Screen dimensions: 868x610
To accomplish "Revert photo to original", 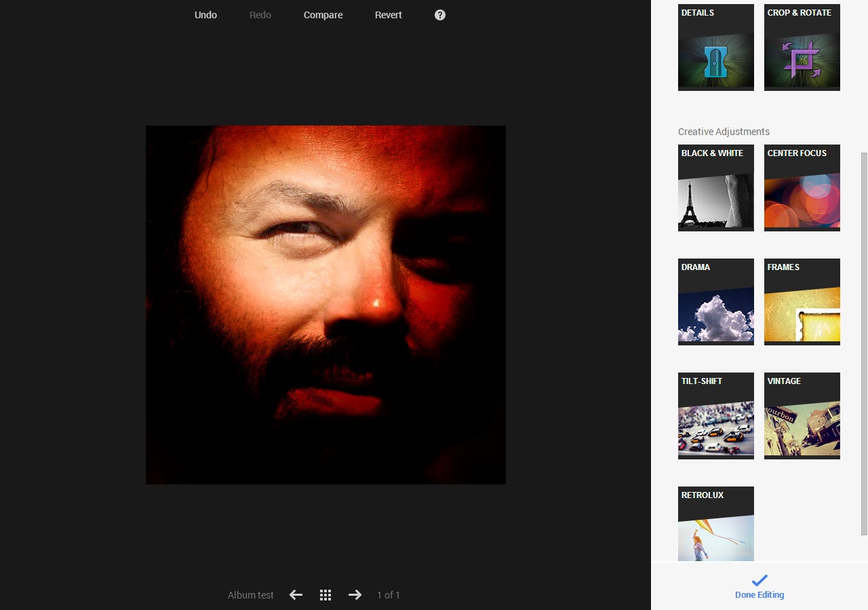I will click(388, 15).
